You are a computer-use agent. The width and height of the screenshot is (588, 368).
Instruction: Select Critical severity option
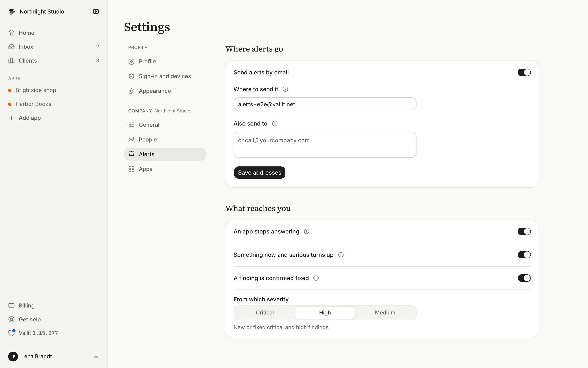(x=265, y=313)
